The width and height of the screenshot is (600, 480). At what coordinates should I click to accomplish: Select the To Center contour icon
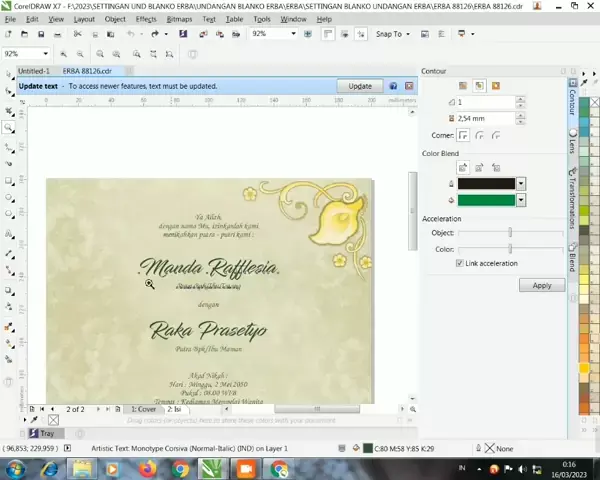pos(462,86)
